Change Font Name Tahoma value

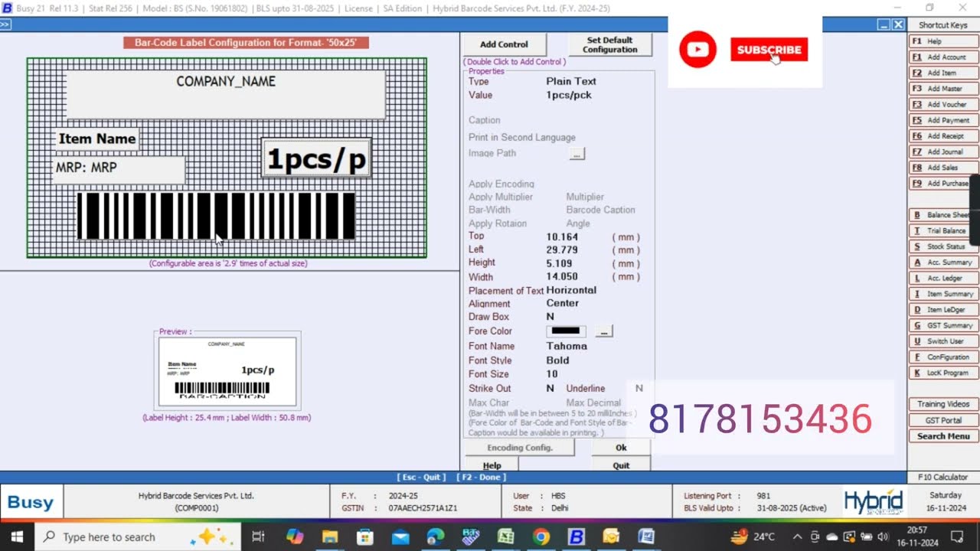coord(567,346)
